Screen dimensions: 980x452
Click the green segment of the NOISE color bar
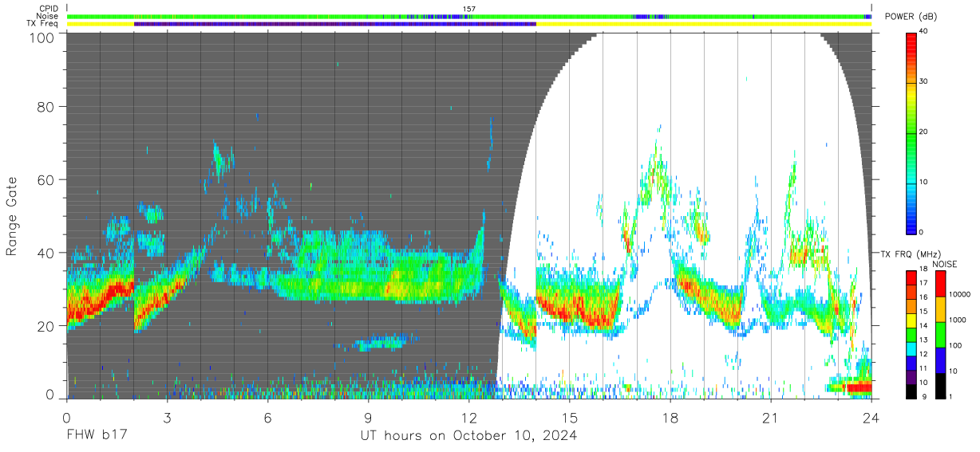click(x=939, y=334)
